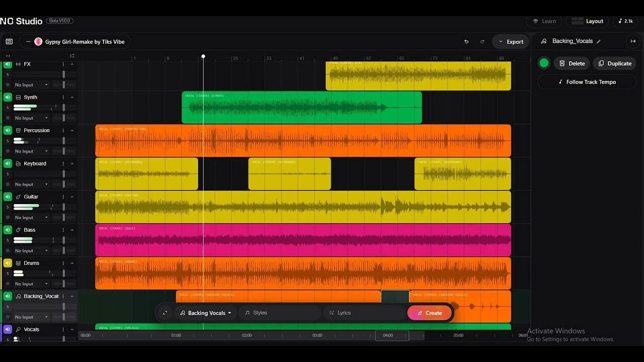Click the Duplicate button

[614, 63]
